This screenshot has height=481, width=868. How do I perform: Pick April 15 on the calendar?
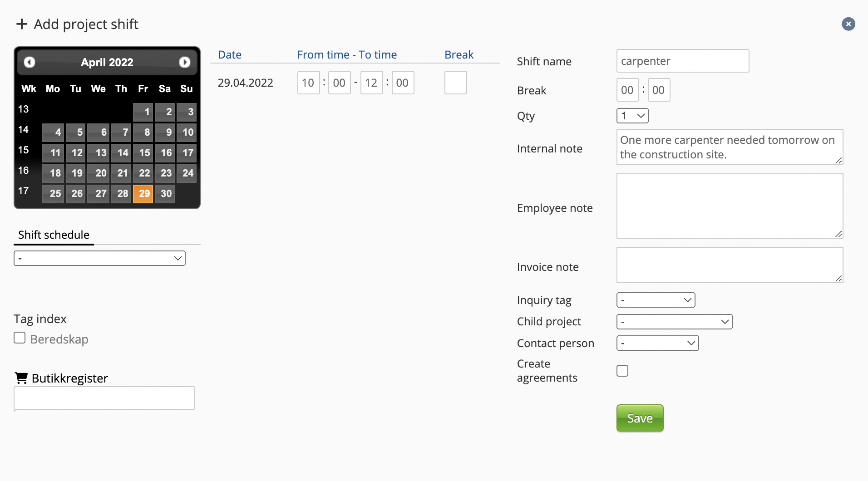(143, 153)
